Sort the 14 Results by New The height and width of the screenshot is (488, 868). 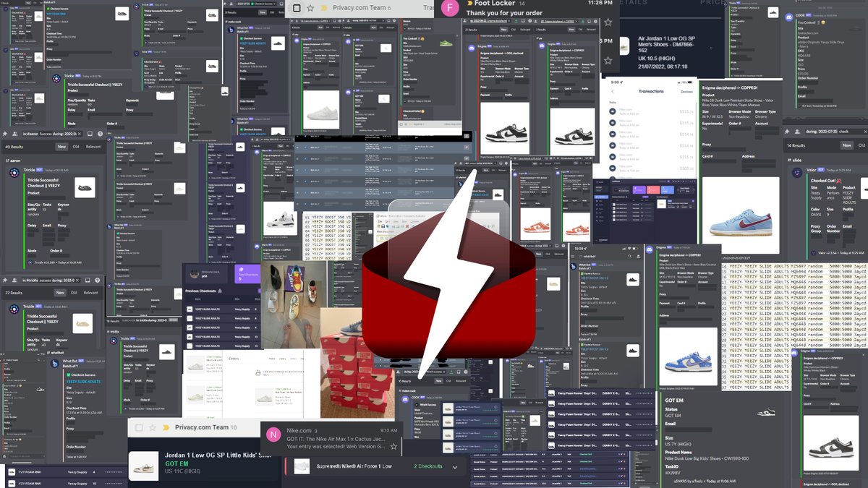[x=846, y=145]
